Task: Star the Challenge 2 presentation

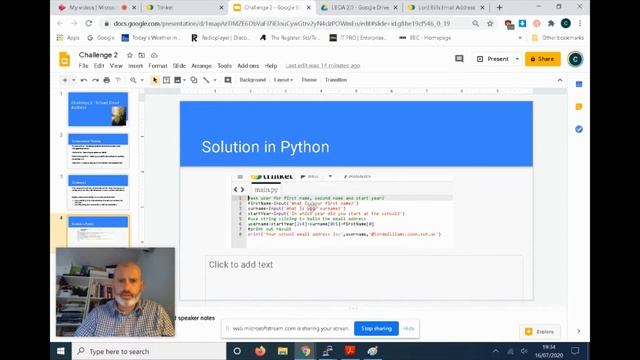Action: 130,55
